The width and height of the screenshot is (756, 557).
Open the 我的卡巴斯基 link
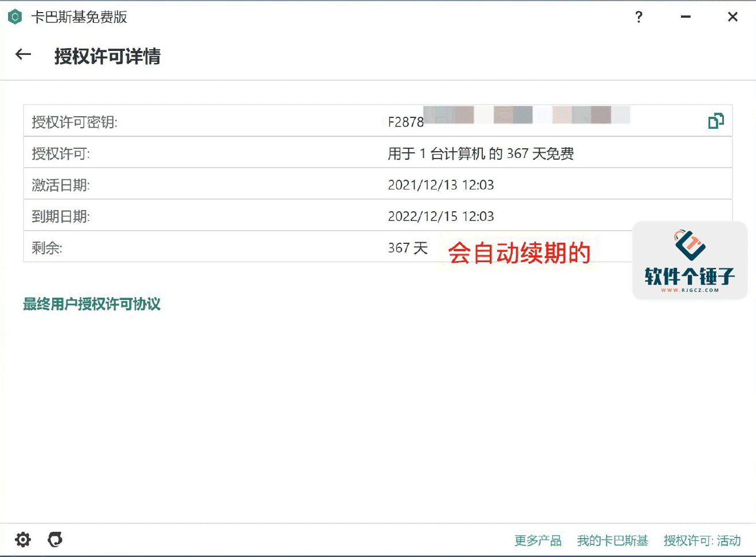[x=612, y=540]
